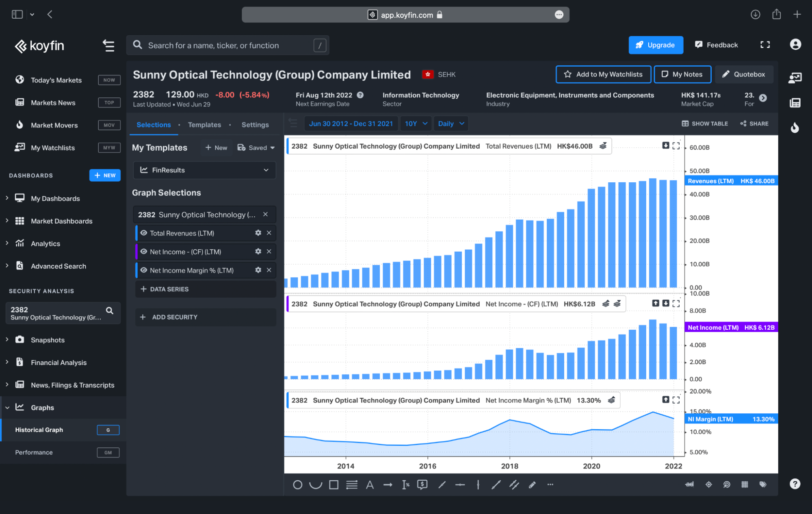812x514 pixels.
Task: Select the price callout tool
Action: (422, 485)
